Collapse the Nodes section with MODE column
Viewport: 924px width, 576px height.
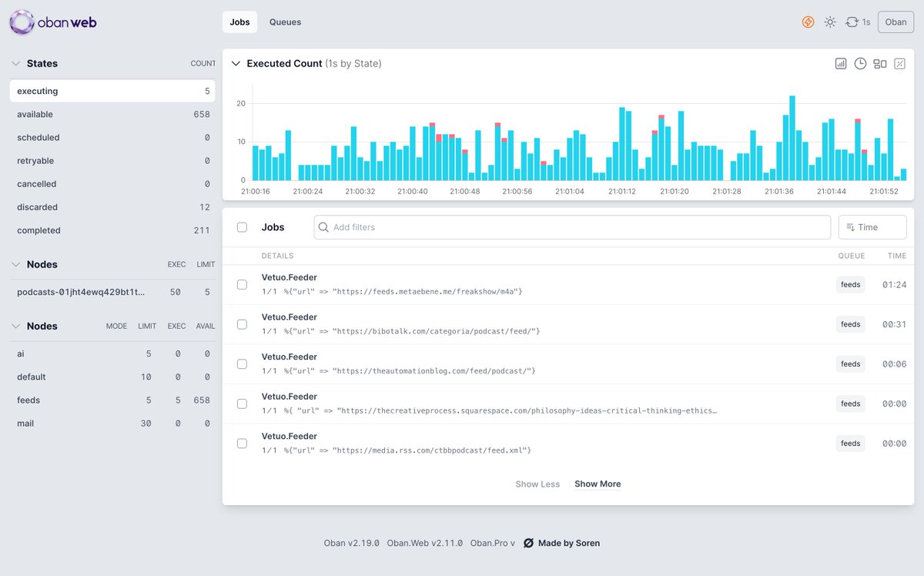point(15,326)
